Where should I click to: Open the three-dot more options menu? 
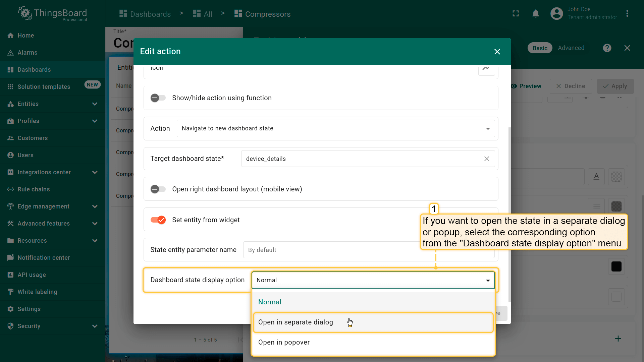tap(627, 14)
